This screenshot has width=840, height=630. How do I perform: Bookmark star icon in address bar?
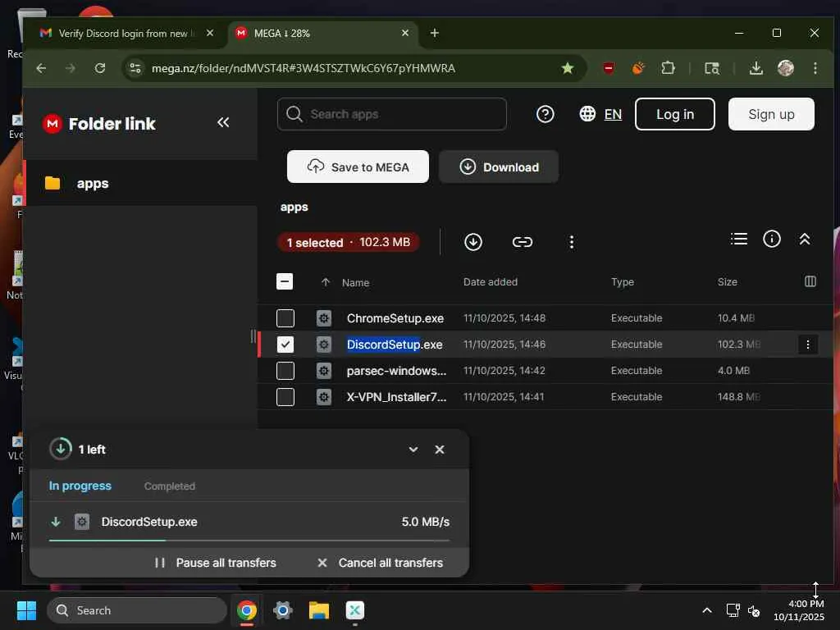[568, 68]
